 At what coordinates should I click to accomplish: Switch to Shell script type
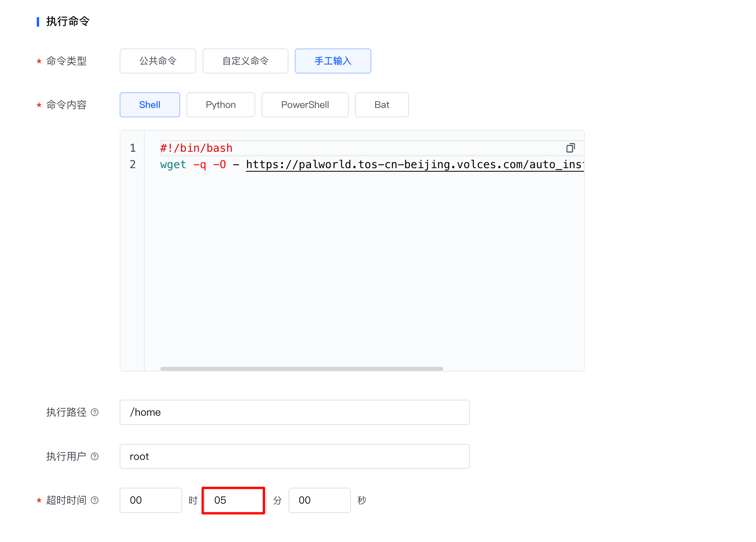point(150,105)
